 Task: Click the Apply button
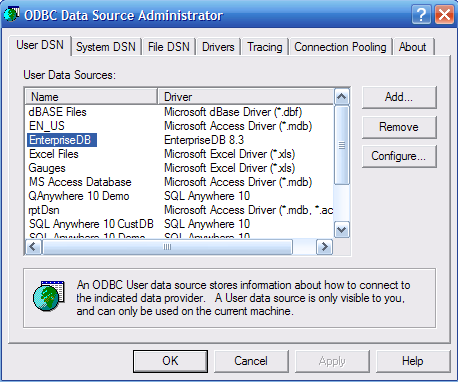point(332,361)
